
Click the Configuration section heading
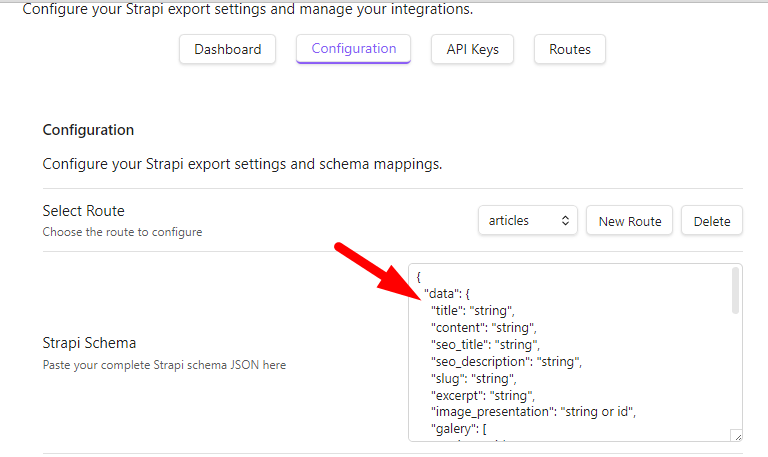(x=88, y=130)
